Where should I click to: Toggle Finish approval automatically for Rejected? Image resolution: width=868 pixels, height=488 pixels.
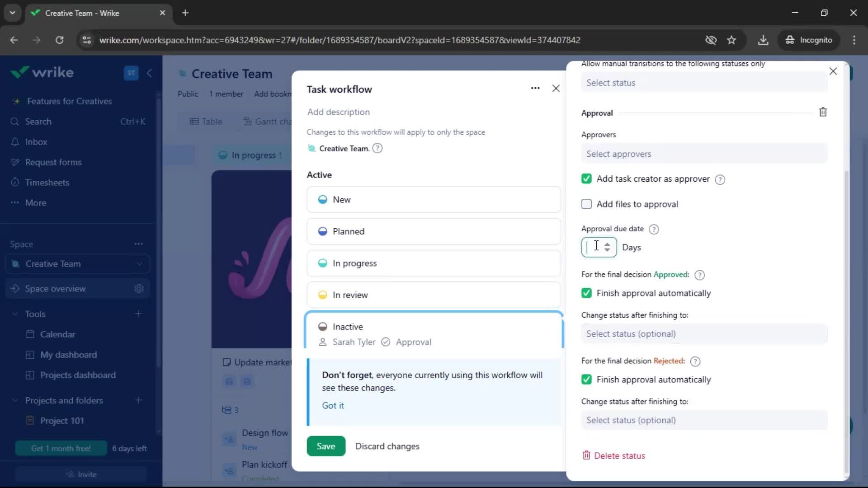pos(586,380)
